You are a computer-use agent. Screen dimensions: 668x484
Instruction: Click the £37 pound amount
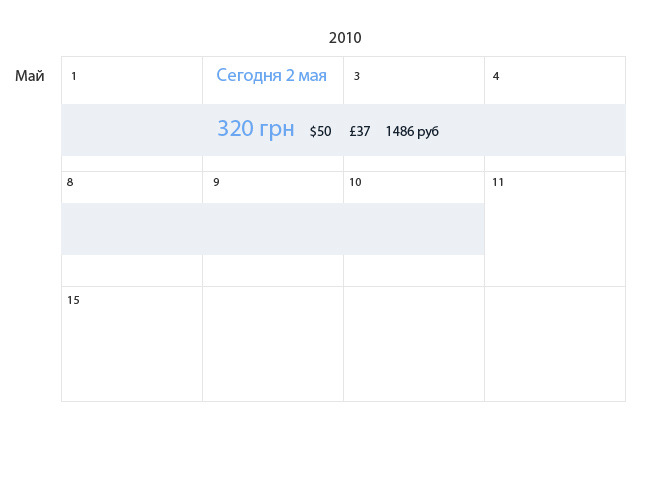pyautogui.click(x=360, y=131)
